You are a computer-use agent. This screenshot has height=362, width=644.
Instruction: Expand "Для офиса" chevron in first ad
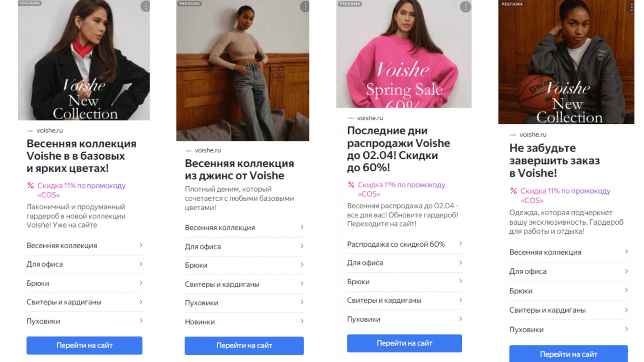141,264
